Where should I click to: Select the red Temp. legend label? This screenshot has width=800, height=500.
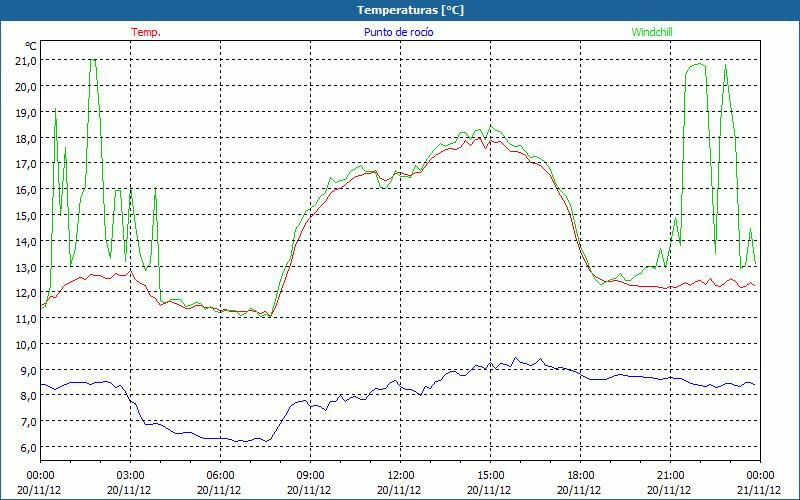tap(146, 32)
